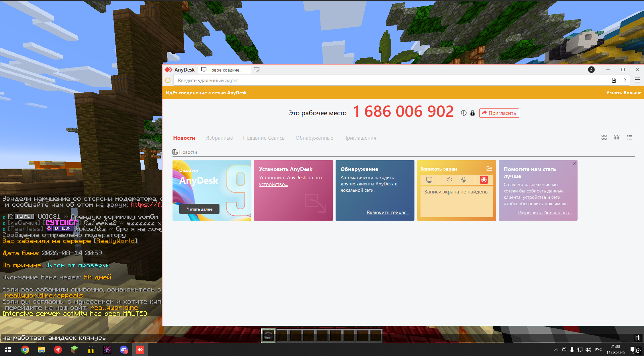Click the Новости section header icon
Image resolution: width=644 pixels, height=356 pixels.
pyautogui.click(x=175, y=152)
